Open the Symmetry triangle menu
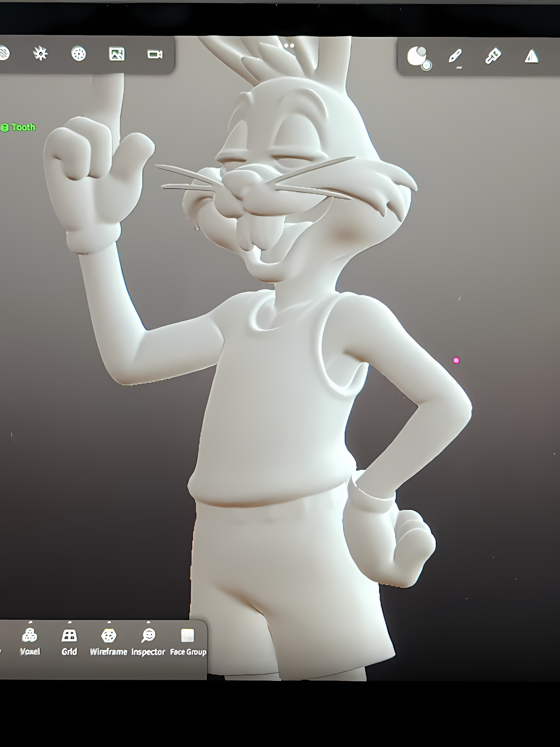 coord(531,56)
